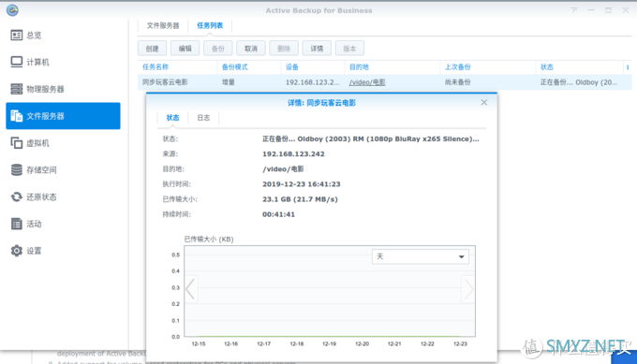Image resolution: width=637 pixels, height=364 pixels.
Task: Open the /video/电影 destination link
Action: 367,82
